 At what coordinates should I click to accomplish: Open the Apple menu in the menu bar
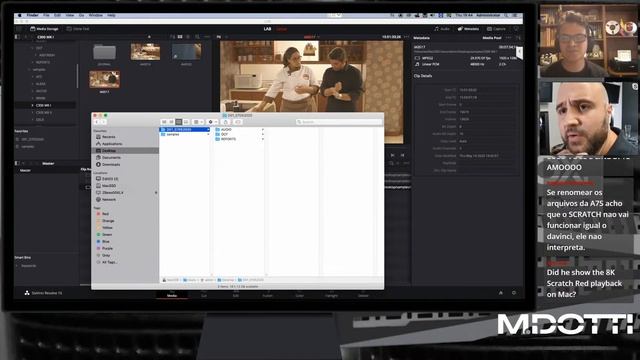(19, 15)
